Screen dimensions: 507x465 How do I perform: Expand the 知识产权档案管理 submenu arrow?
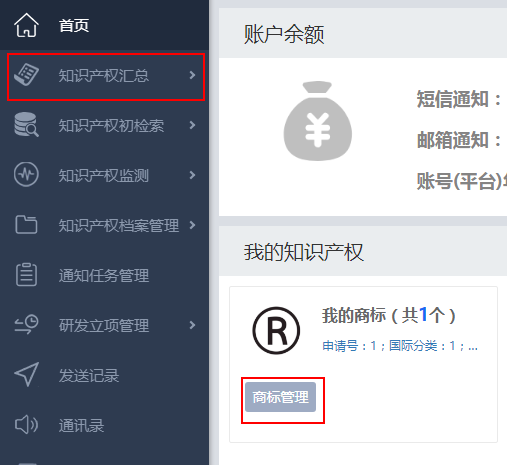192,225
